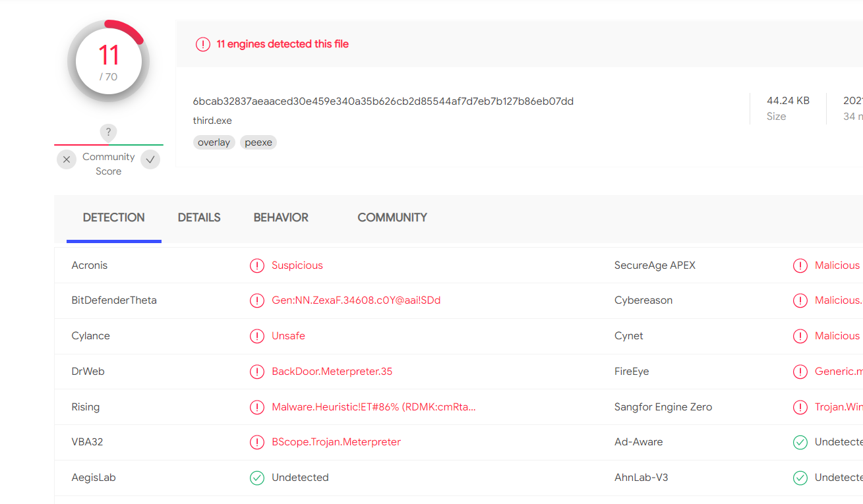Click the Cylance 'Unsafe' result

(288, 336)
